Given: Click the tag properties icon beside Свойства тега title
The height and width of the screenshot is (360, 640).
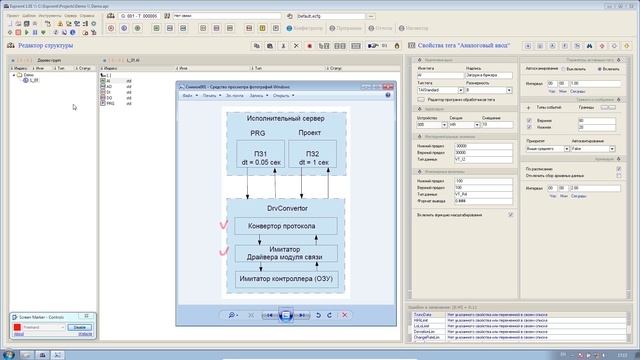Looking at the screenshot, I should [x=411, y=46].
